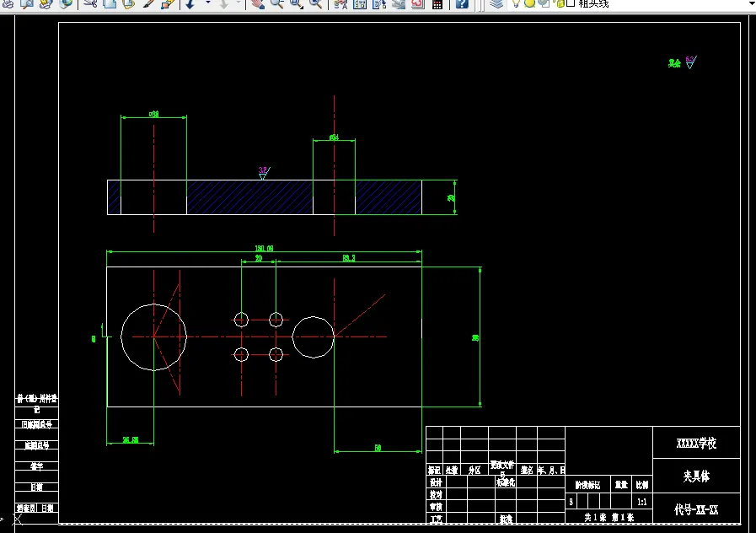Click the 代号-XX-XX drawing number text
The height and width of the screenshot is (533, 756).
point(696,509)
